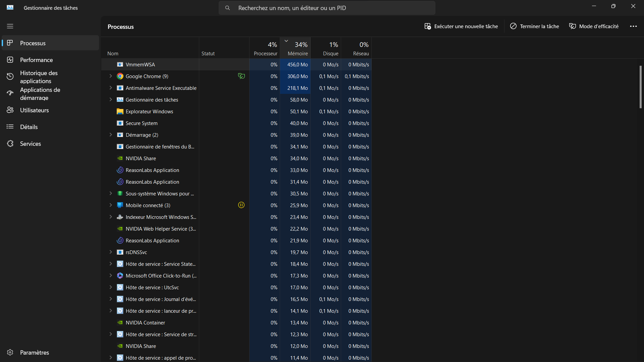The height and width of the screenshot is (362, 644).
Task: Expand the Démarrage process group
Action: tap(110, 135)
